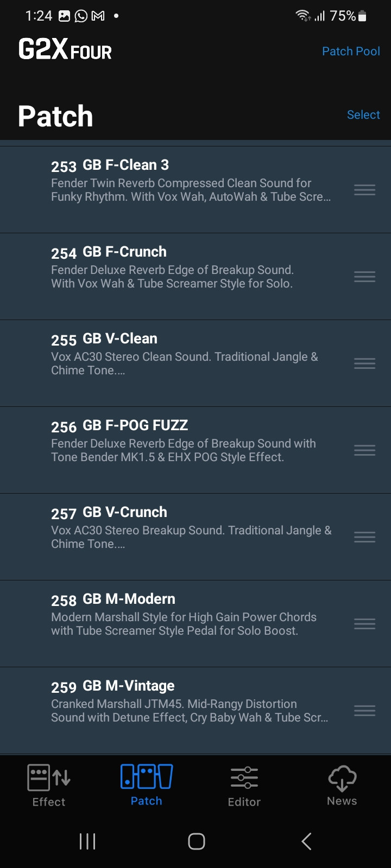This screenshot has width=391, height=868.
Task: Open the Effect tab icon
Action: [x=49, y=778]
